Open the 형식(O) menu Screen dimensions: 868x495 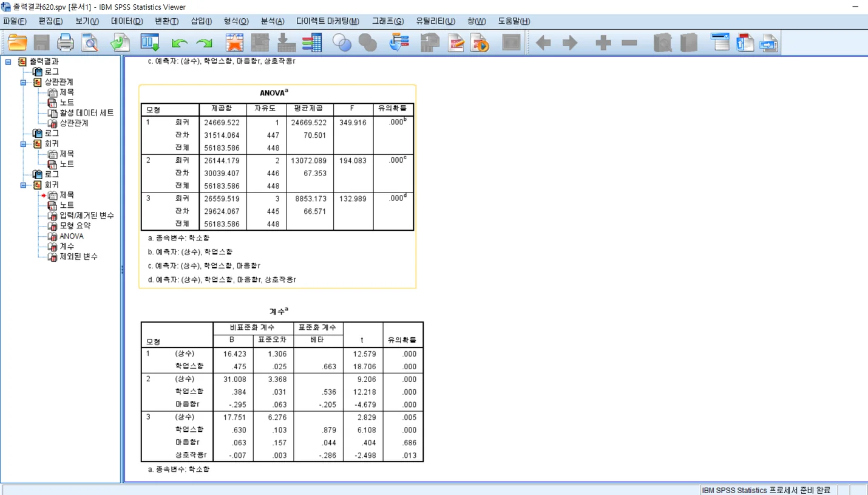click(236, 21)
